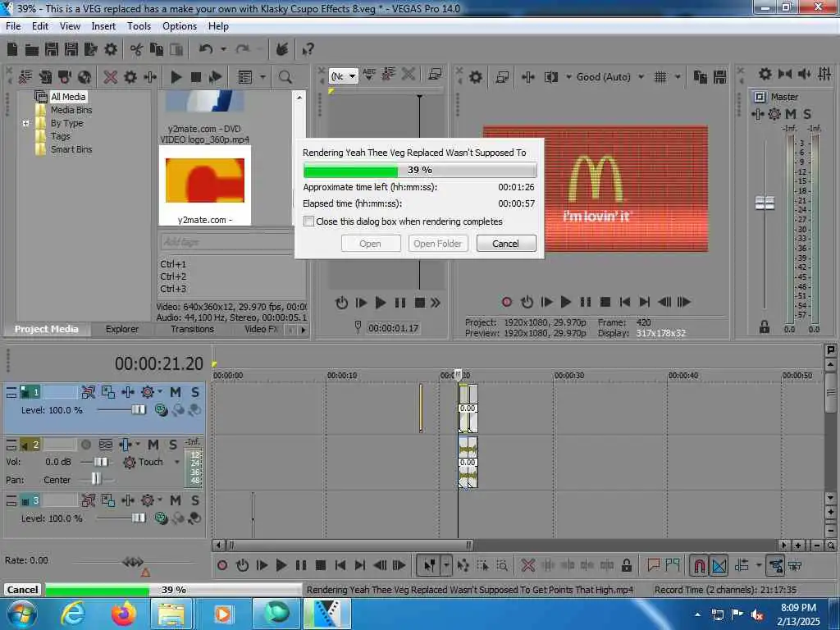The height and width of the screenshot is (630, 840).
Task: Start media preview in Project Media toolbar
Action: (176, 77)
